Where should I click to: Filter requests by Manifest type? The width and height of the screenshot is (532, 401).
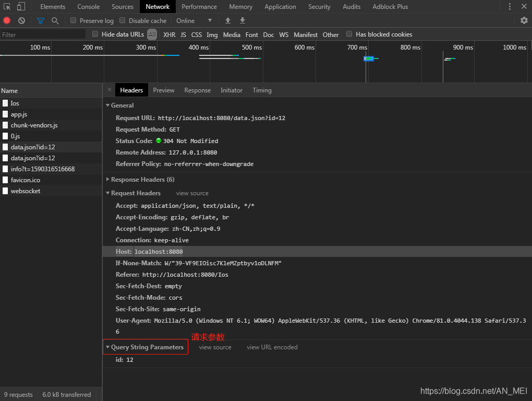[305, 34]
